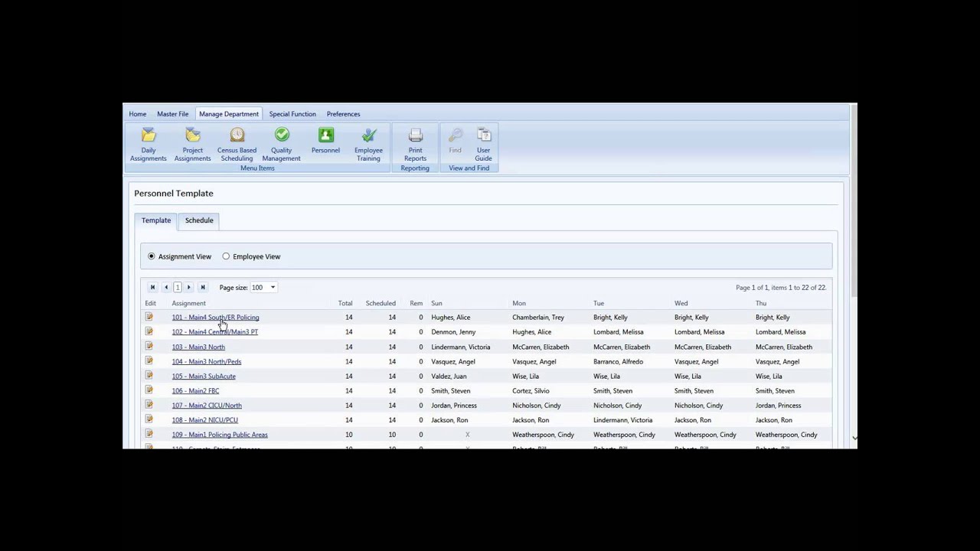The image size is (980, 551).
Task: Edit row 105 - Main3 SubAcute
Action: click(x=149, y=375)
